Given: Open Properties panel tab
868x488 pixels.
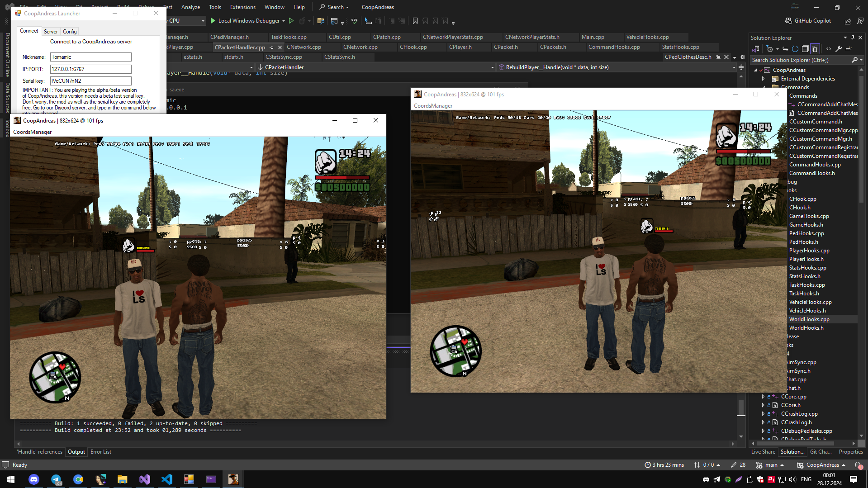Looking at the screenshot, I should pos(851,452).
